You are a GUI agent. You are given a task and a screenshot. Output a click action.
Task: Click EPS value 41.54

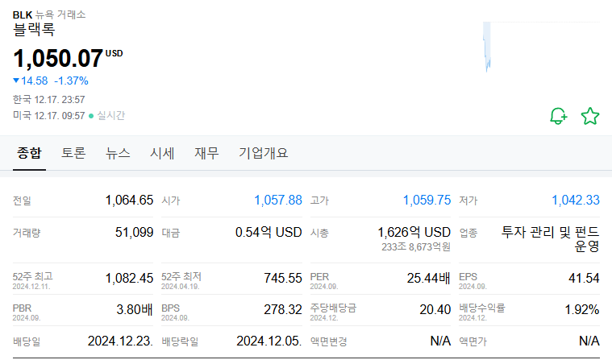tap(584, 279)
